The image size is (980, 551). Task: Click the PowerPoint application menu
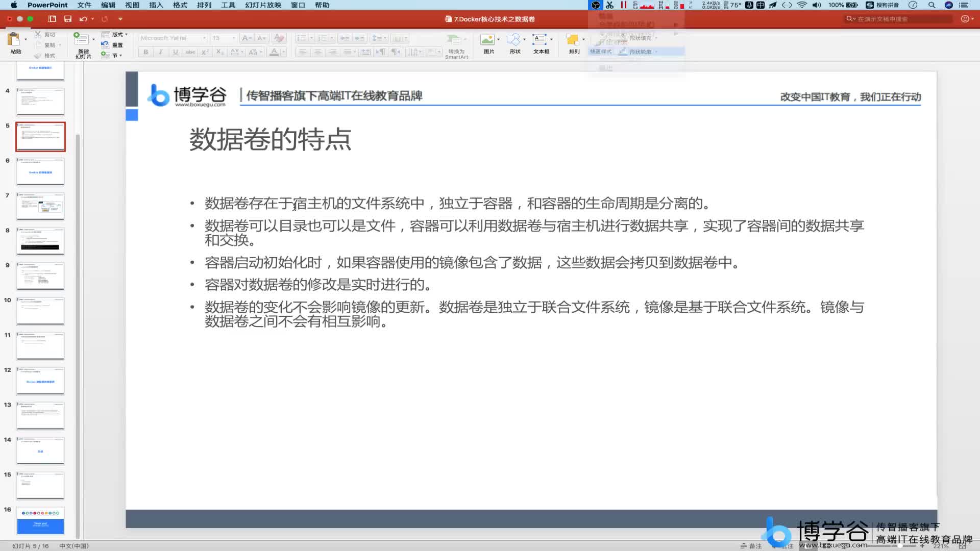coord(47,5)
